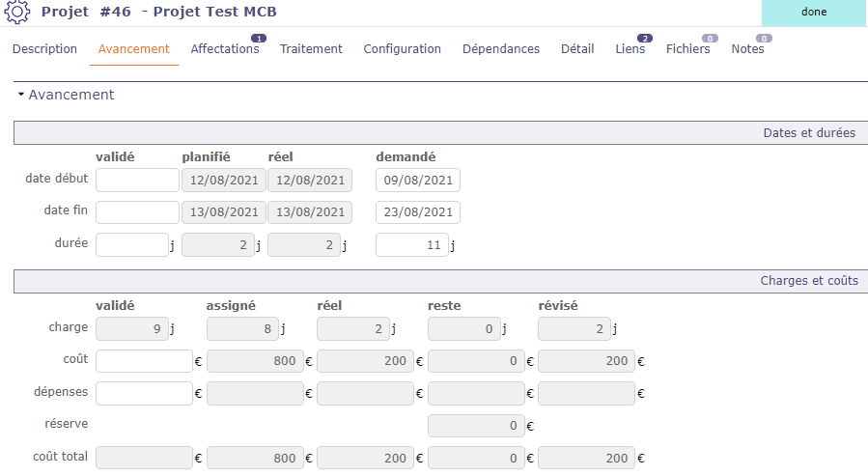Image resolution: width=868 pixels, height=476 pixels.
Task: Open the Détail tab
Action: click(x=577, y=49)
